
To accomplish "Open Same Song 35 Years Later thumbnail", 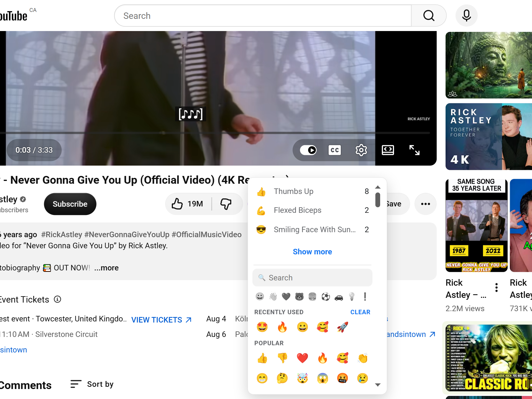I will (x=477, y=226).
